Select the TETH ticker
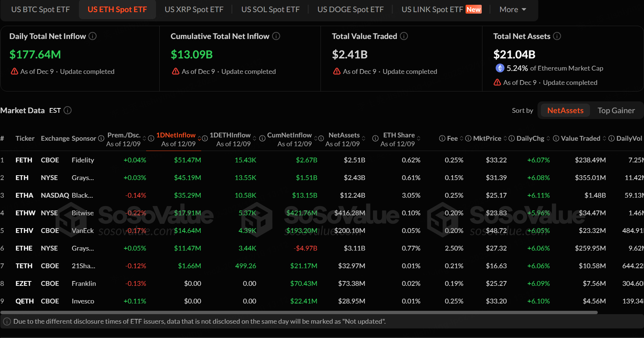This screenshot has height=338, width=644. [24, 266]
